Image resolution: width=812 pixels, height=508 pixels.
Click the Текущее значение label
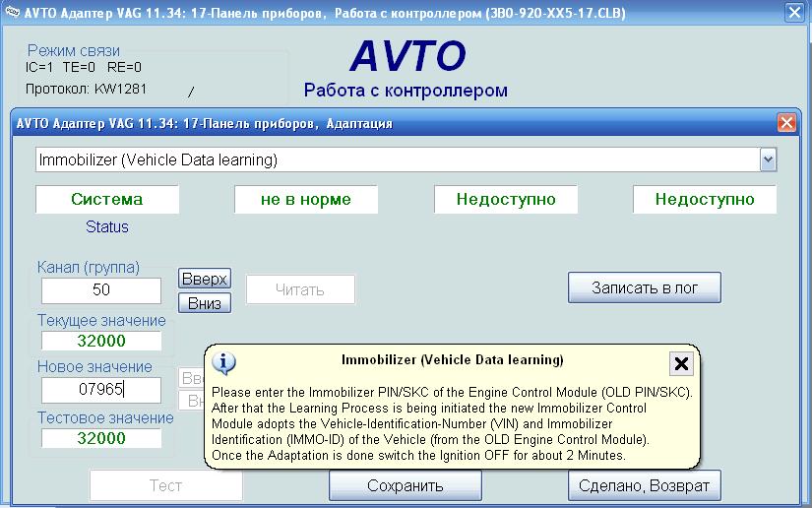(101, 321)
